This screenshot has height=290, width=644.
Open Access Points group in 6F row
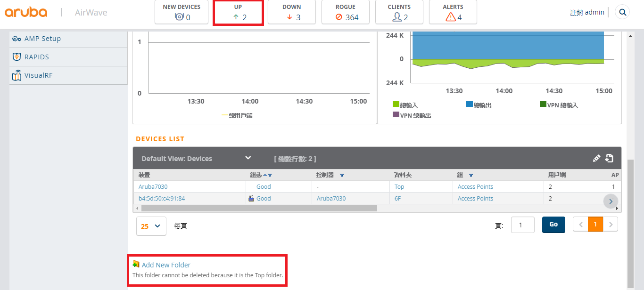tap(475, 199)
